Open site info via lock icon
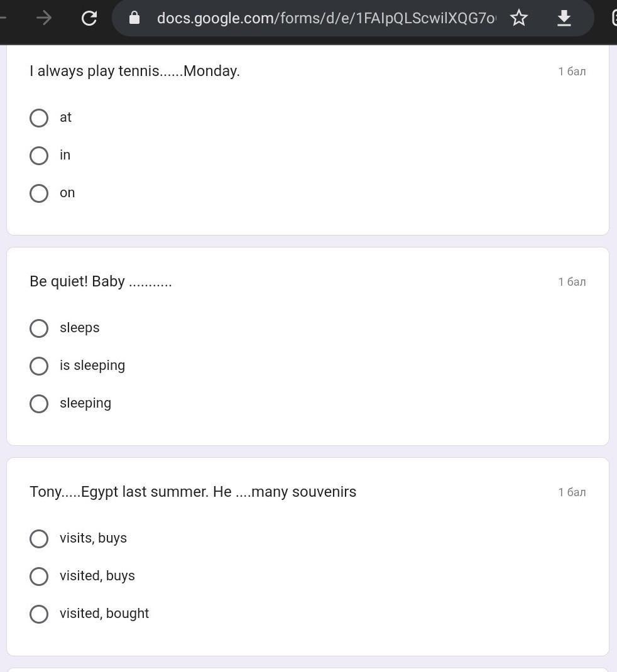The width and height of the screenshot is (617, 672). 134,18
